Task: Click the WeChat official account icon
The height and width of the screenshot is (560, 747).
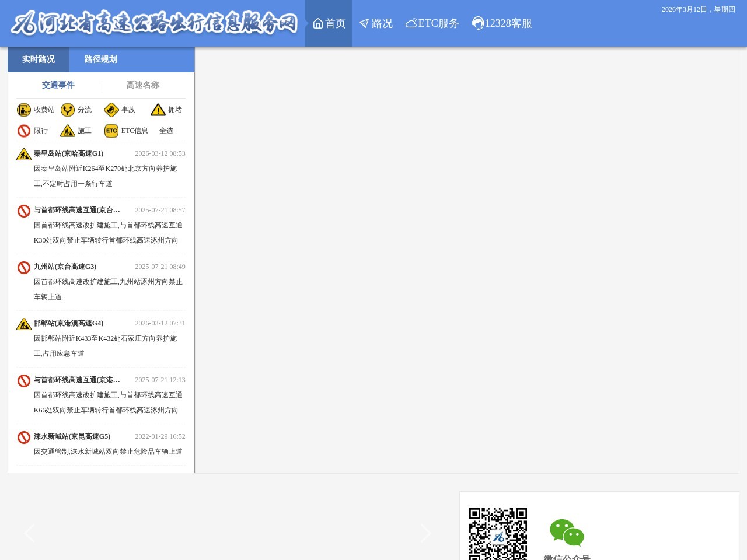Action: (x=566, y=532)
